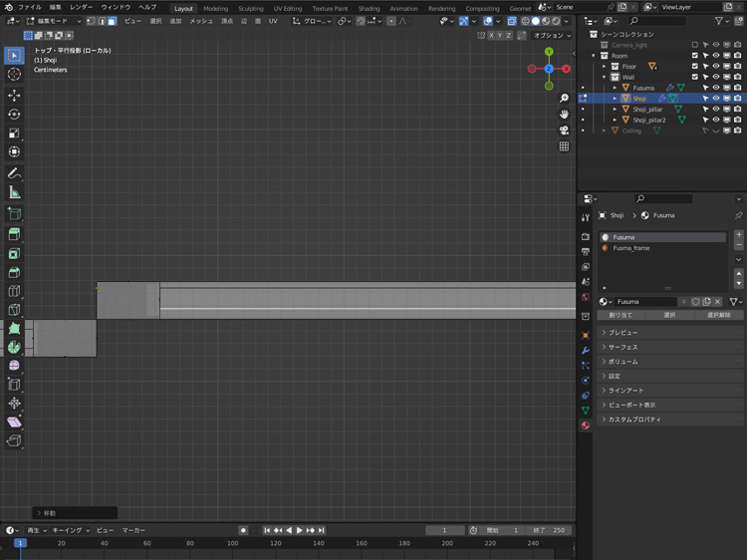Select Fusma_frame material slot
Screen dimensions: 747x560
coord(631,248)
